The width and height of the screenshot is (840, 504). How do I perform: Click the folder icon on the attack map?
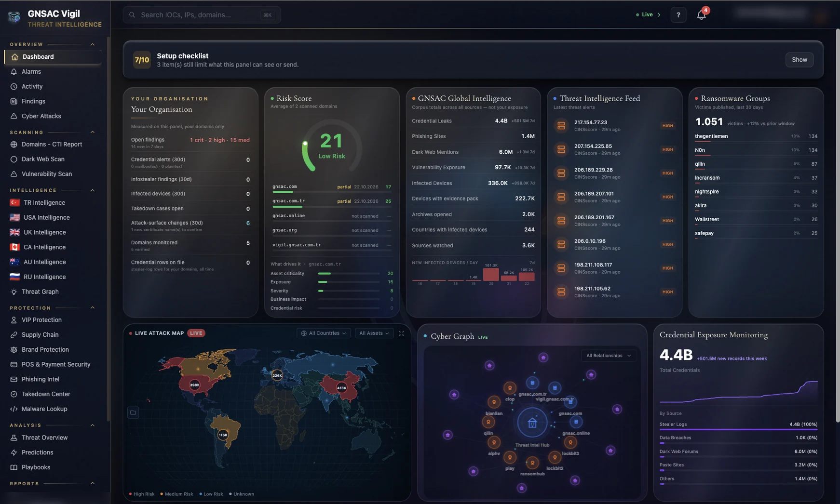click(x=133, y=412)
